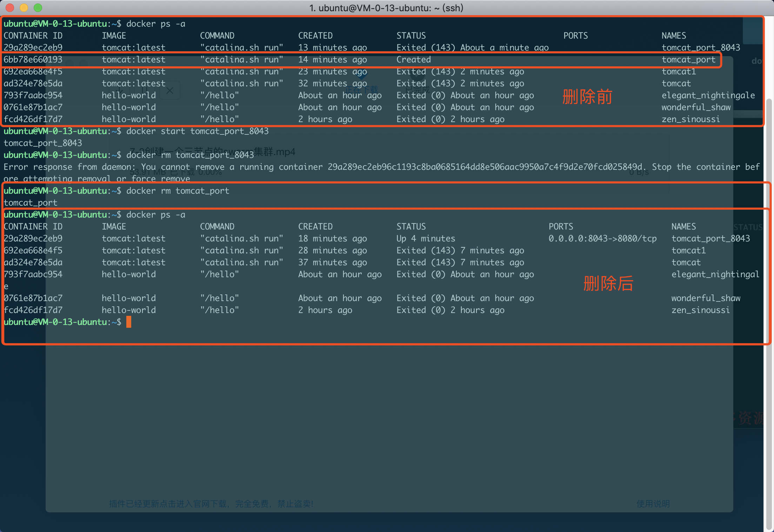Click name tomcat_port in first listing
The image size is (774, 532).
(x=688, y=59)
